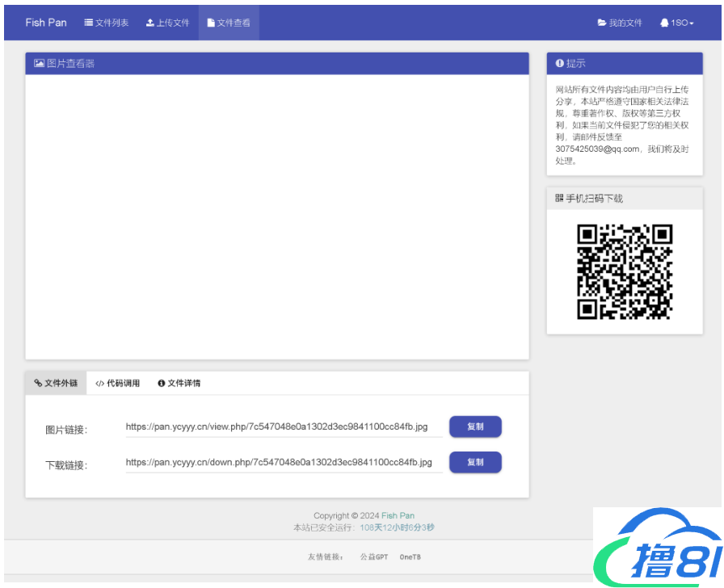Click the QR icon beside 手机扫码下载

point(559,198)
